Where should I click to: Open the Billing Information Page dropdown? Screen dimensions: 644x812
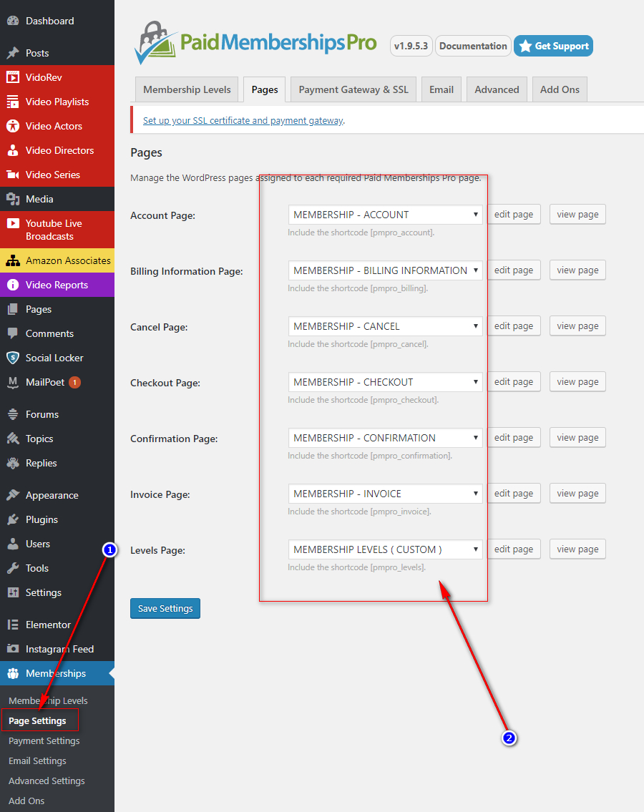coord(385,270)
